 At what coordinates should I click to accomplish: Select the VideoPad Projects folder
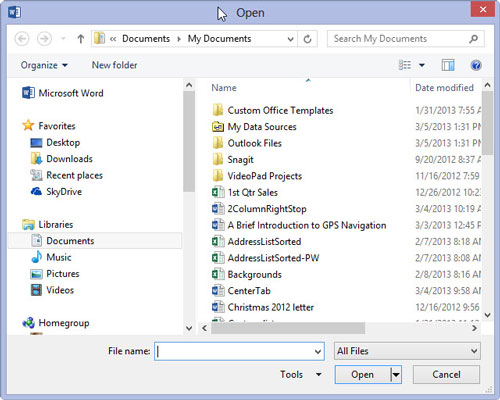point(257,176)
